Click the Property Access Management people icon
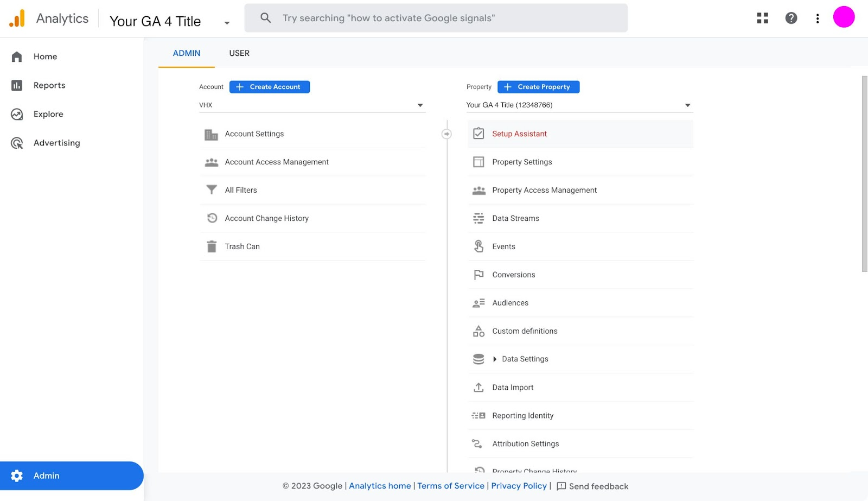Image resolution: width=868 pixels, height=501 pixels. (x=478, y=191)
